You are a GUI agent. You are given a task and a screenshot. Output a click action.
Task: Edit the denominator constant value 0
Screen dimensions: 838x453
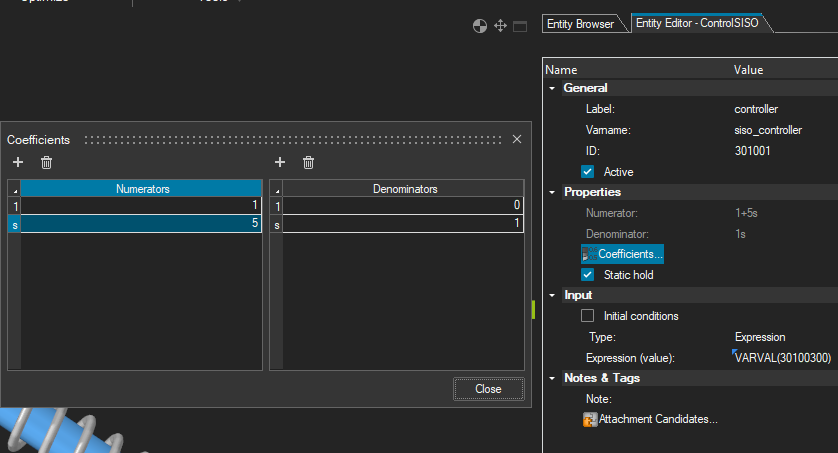pos(403,205)
